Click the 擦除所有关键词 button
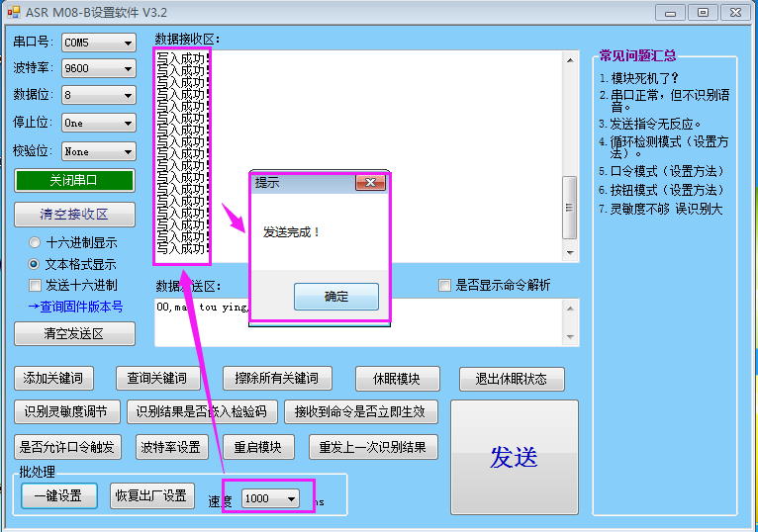The image size is (758, 532). point(277,379)
